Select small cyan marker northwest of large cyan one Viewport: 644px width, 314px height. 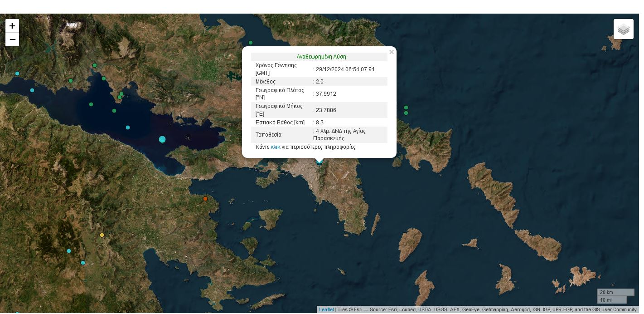(x=128, y=128)
